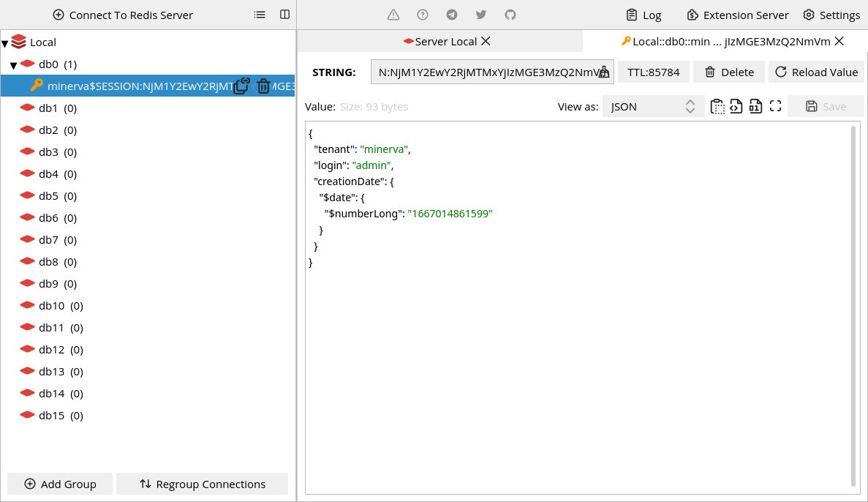Open the Settings menu
The image size is (868, 502).
[832, 14]
